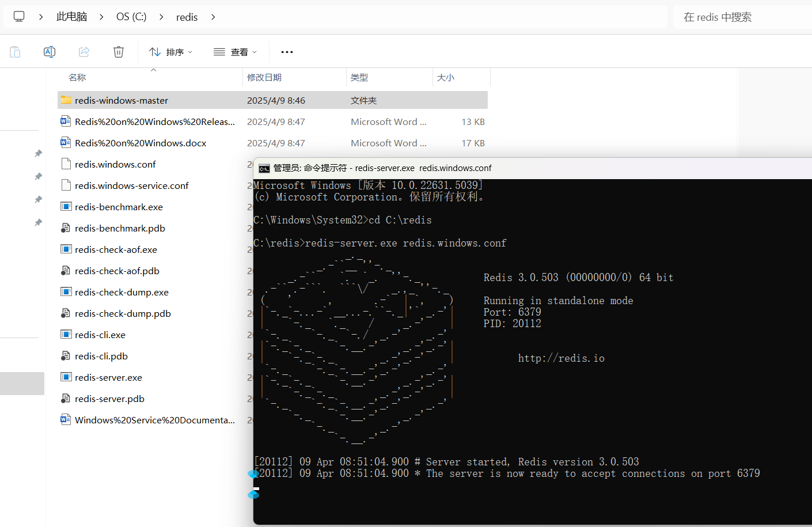Select redis-server.pdb file icon
The width and height of the screenshot is (812, 527).
click(x=66, y=398)
